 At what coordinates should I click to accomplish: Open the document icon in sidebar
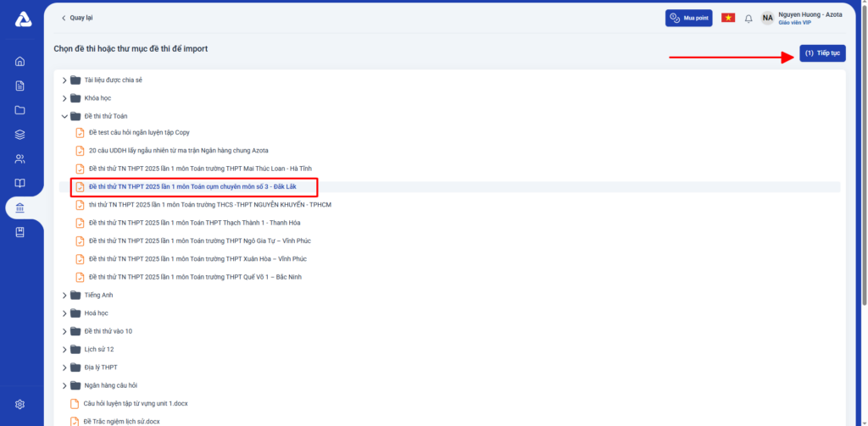point(20,86)
